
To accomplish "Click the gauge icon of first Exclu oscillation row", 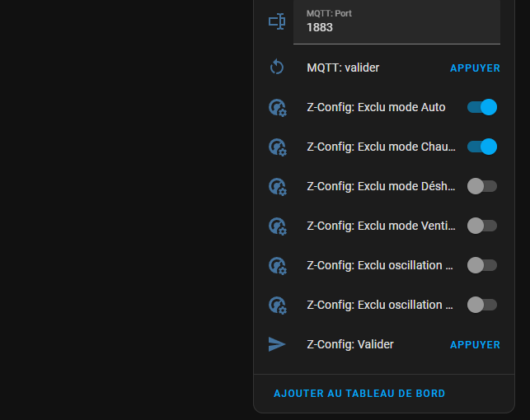I will (278, 266).
